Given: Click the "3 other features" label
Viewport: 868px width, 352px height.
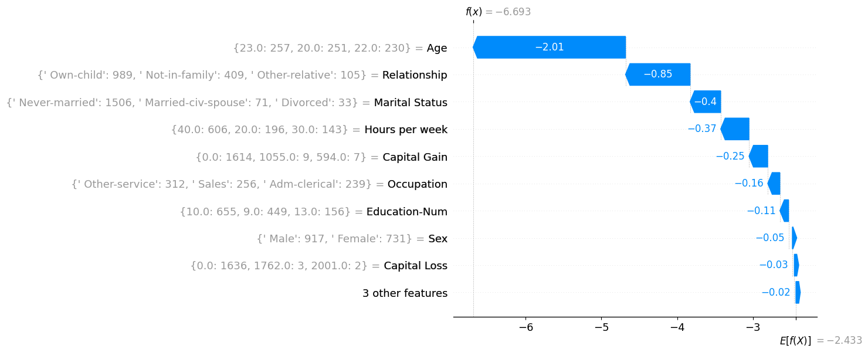Looking at the screenshot, I should point(405,293).
